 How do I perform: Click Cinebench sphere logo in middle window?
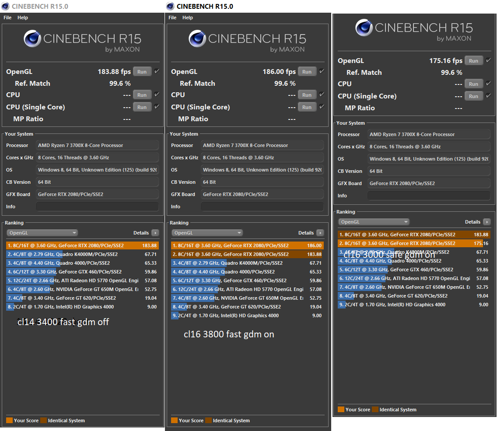(197, 39)
